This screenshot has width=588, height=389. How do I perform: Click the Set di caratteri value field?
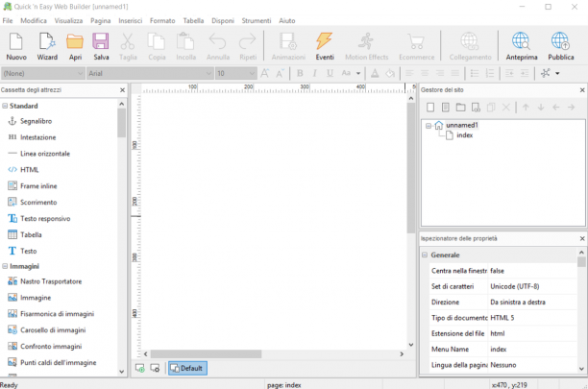(x=532, y=286)
